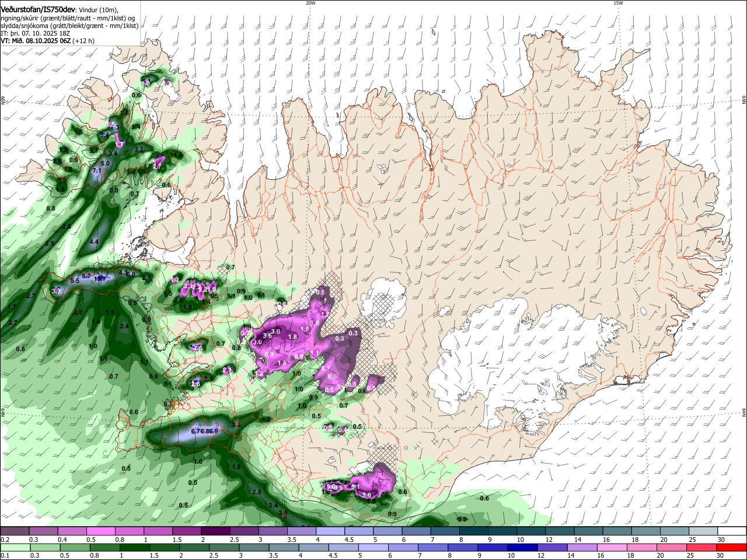The height and width of the screenshot is (560, 747).
Task: Click the "15W" longitude label
Action: pos(618,3)
